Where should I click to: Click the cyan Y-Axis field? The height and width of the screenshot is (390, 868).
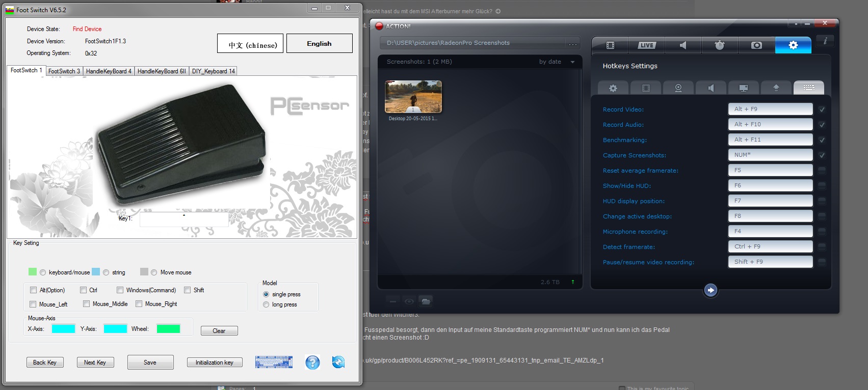[x=115, y=329]
